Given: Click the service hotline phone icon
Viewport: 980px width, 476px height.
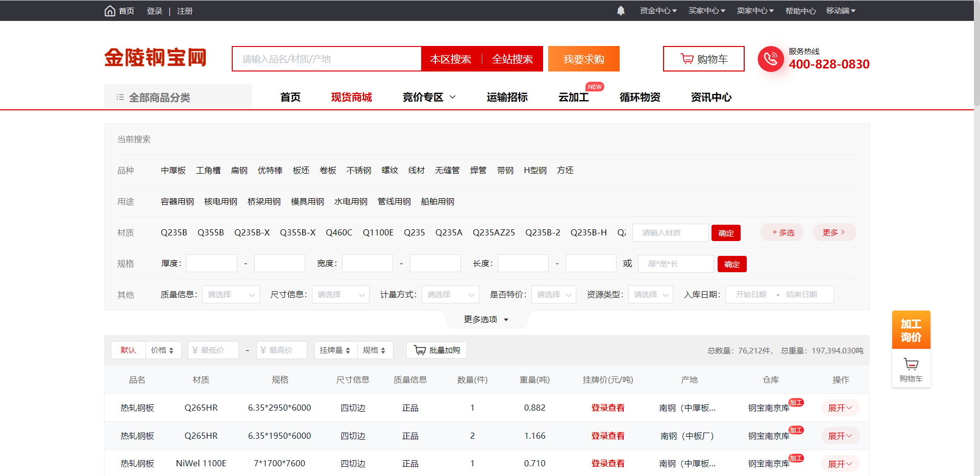Looking at the screenshot, I should [x=770, y=59].
